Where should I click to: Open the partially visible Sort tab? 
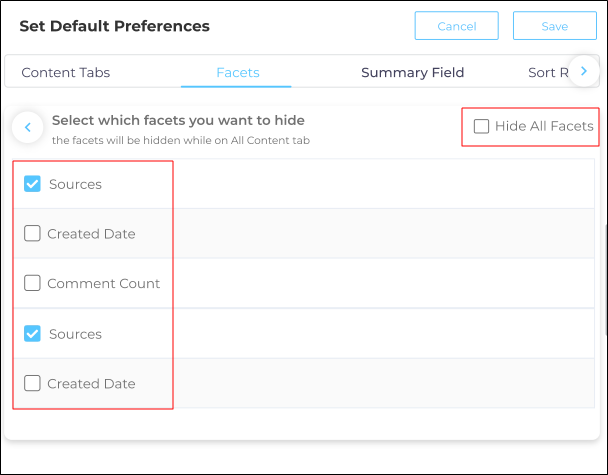pyautogui.click(x=546, y=72)
